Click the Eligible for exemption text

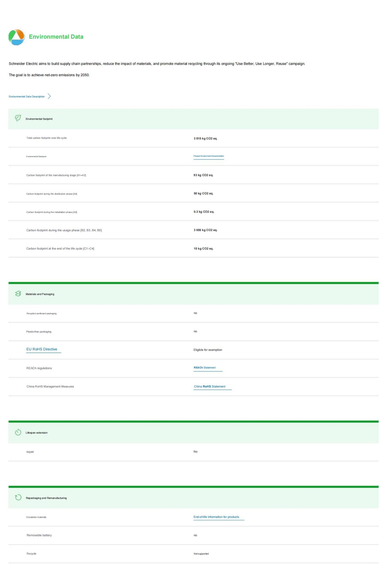[207, 350]
